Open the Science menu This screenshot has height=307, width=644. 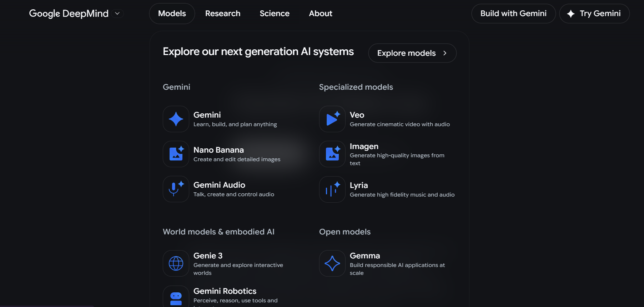275,14
